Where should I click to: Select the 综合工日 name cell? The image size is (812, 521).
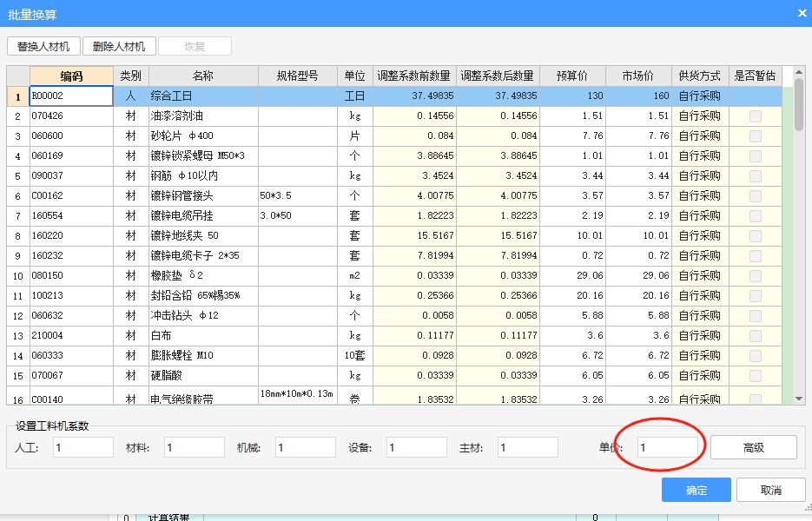tap(203, 96)
